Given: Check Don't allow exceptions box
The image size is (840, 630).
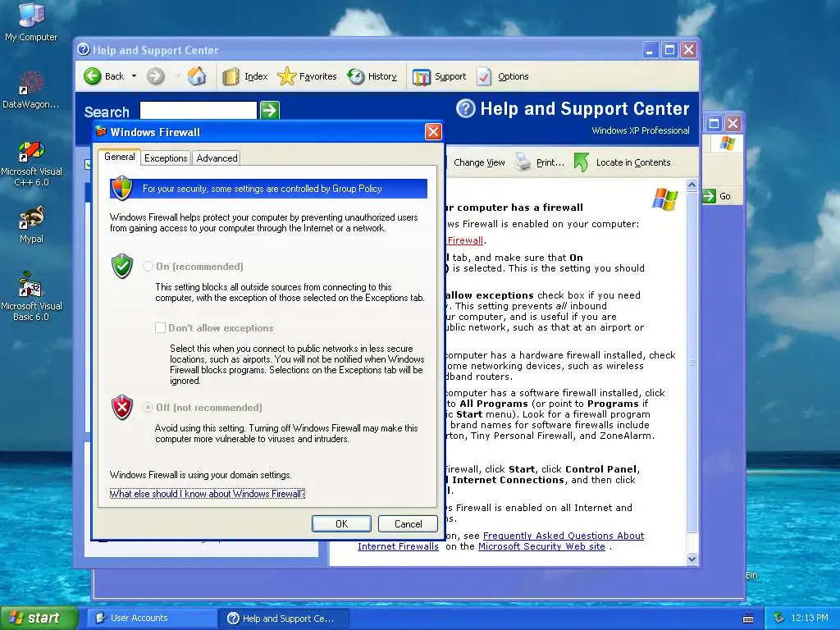Looking at the screenshot, I should (x=160, y=327).
